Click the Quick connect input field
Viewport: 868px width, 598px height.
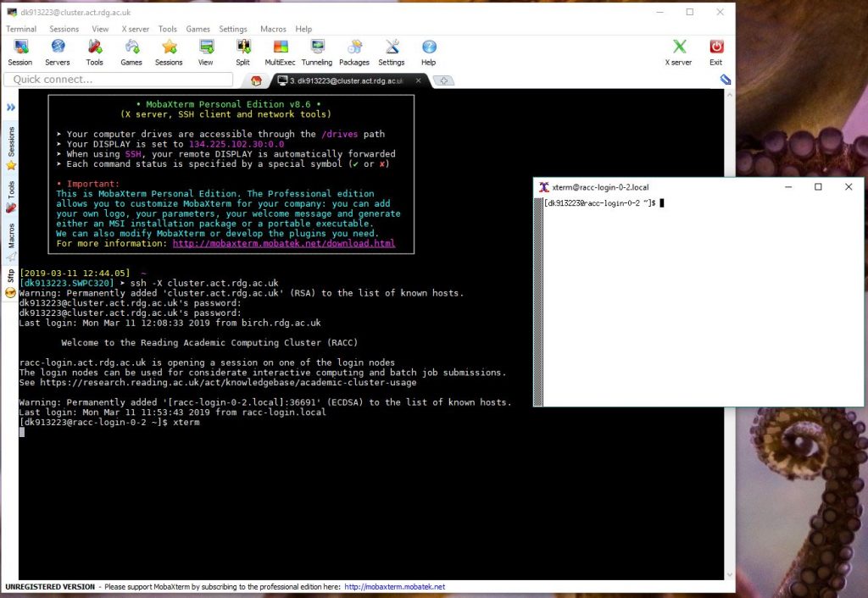119,80
